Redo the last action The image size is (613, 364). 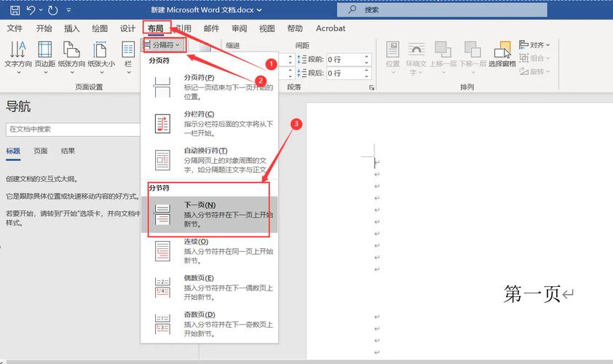52,10
